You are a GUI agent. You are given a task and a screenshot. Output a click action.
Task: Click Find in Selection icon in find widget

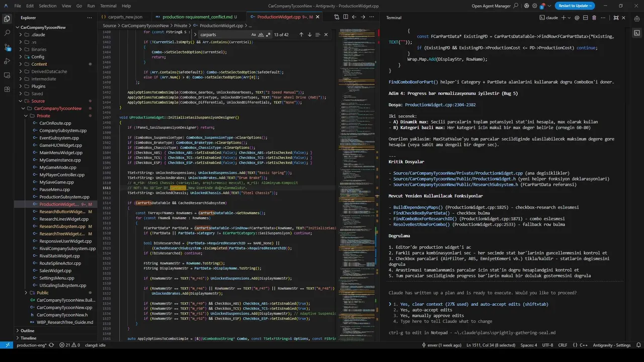(x=317, y=35)
